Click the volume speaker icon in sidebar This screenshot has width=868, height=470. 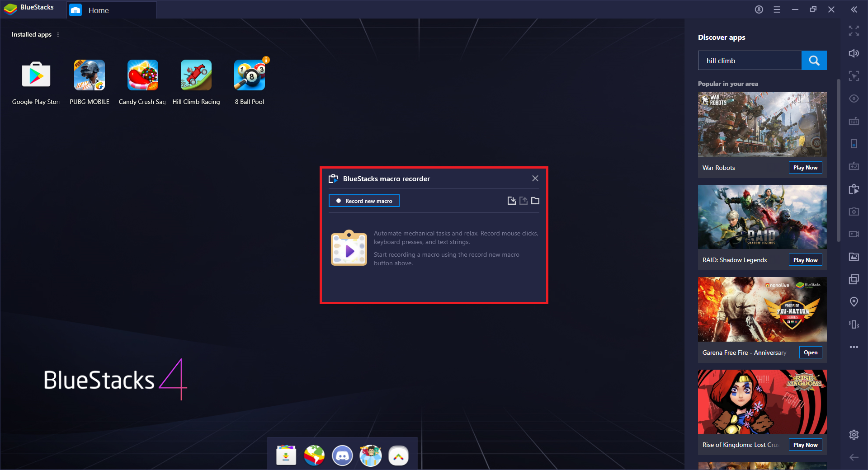(x=854, y=53)
